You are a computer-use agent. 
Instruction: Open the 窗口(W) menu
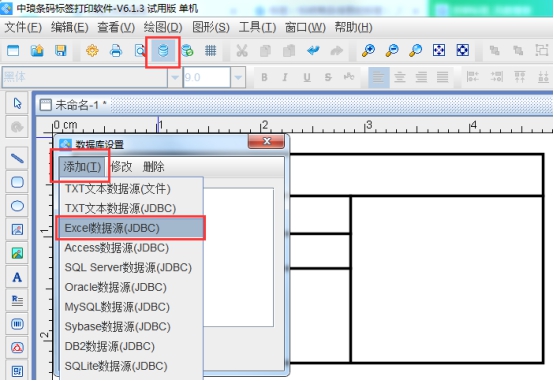[305, 27]
